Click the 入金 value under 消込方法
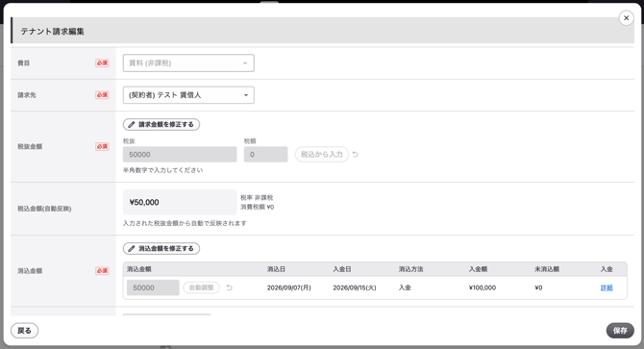This screenshot has width=644, height=349. 405,287
